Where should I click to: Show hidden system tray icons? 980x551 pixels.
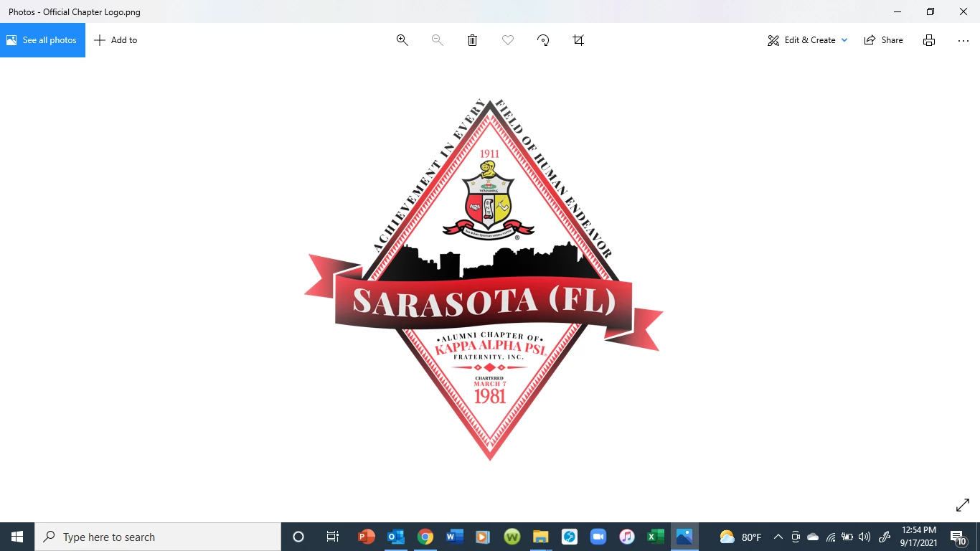tap(778, 537)
